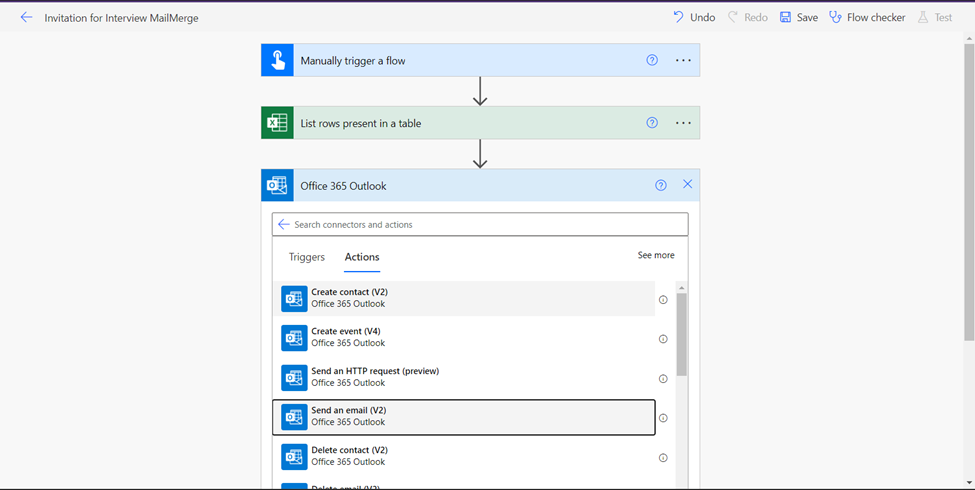The height and width of the screenshot is (490, 975).
Task: Save the flow
Action: (x=799, y=17)
